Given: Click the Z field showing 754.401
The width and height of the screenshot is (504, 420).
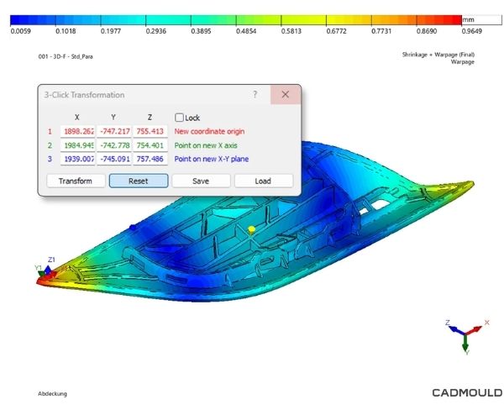Looking at the screenshot, I should pyautogui.click(x=150, y=145).
